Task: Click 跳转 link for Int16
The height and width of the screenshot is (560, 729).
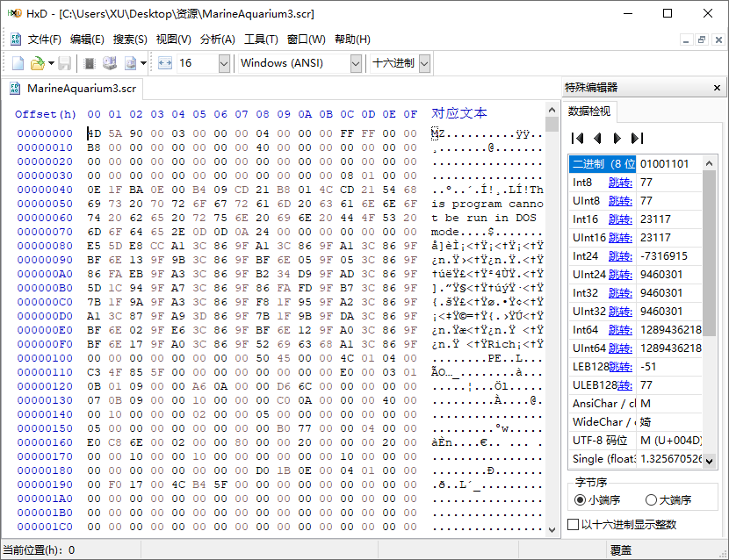Action: 620,219
